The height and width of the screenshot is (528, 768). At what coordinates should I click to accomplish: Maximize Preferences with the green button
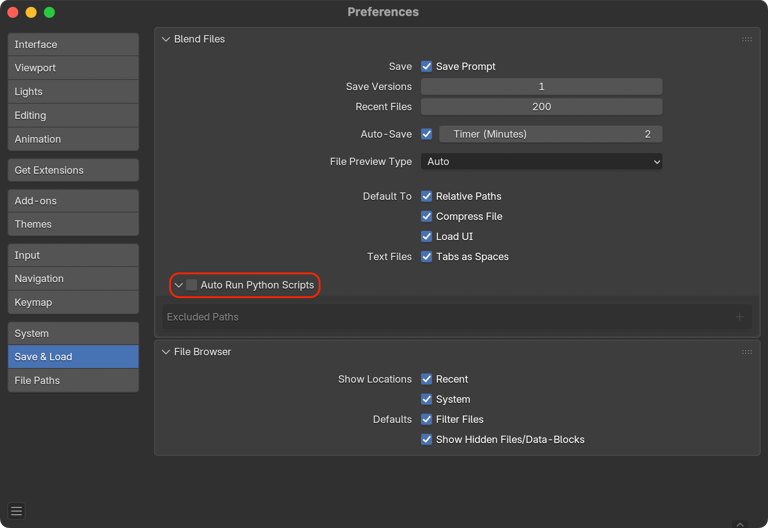click(x=49, y=12)
